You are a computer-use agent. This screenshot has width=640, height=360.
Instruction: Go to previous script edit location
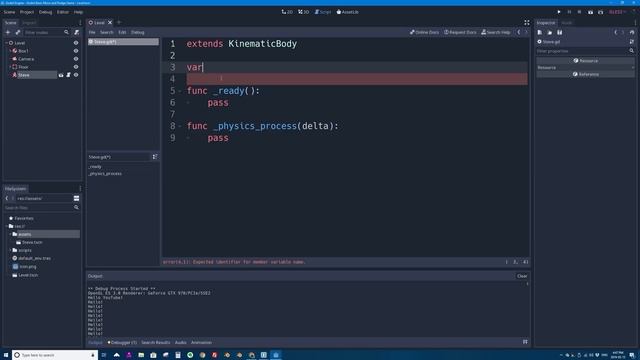519,32
